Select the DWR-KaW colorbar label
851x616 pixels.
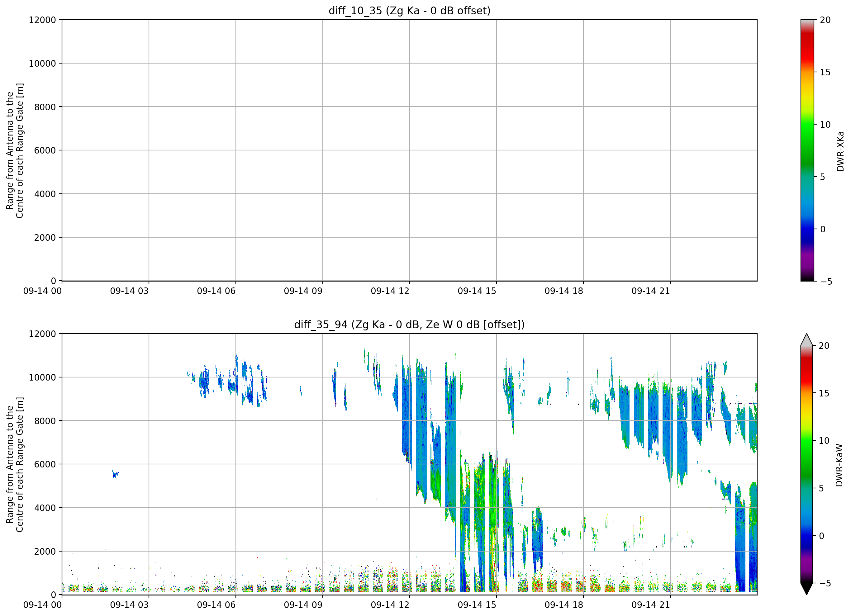coord(839,466)
